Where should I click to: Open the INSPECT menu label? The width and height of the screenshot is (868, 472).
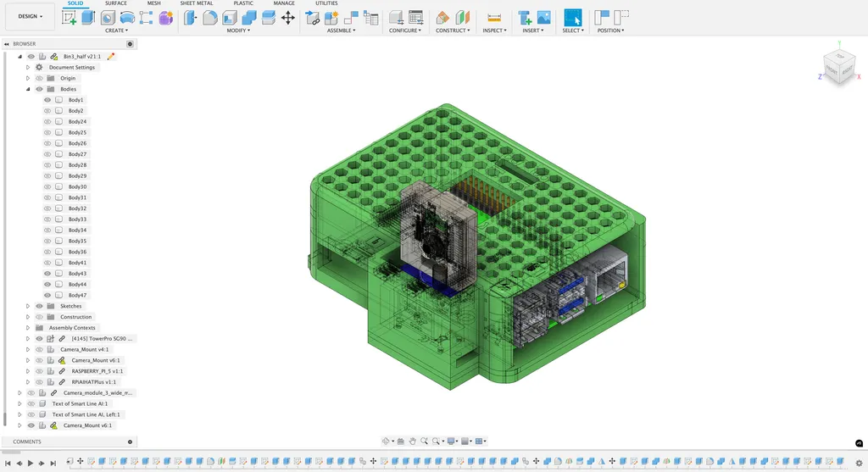click(494, 31)
